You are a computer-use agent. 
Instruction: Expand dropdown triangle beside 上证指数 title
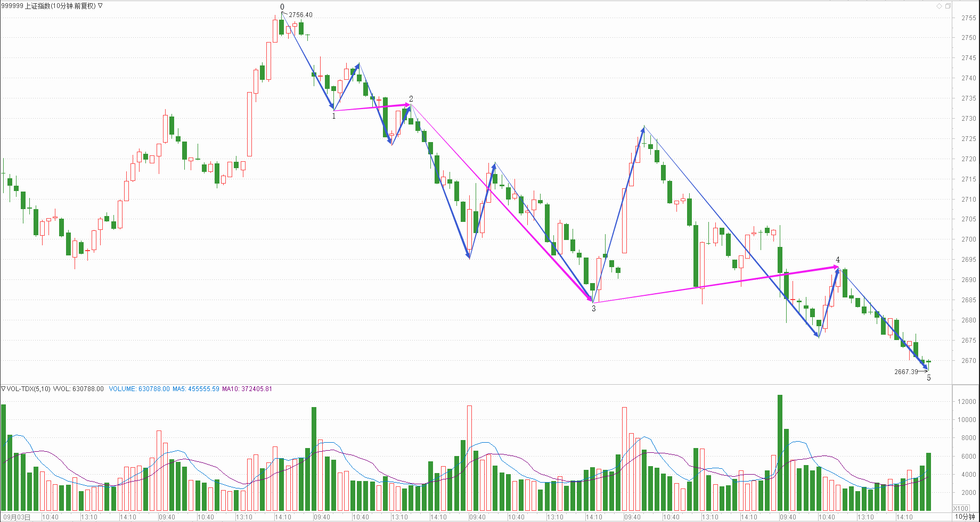tap(100, 6)
